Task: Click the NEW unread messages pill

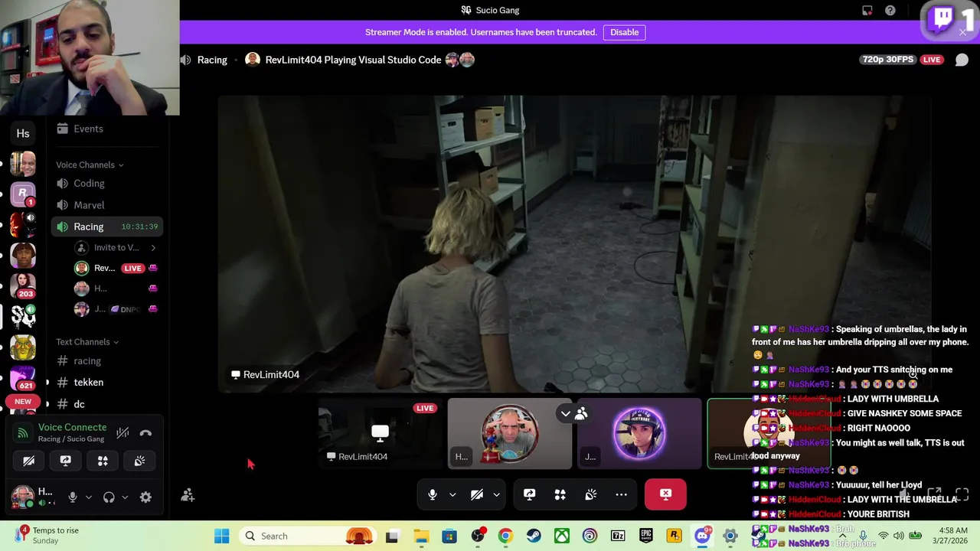Action: point(23,401)
